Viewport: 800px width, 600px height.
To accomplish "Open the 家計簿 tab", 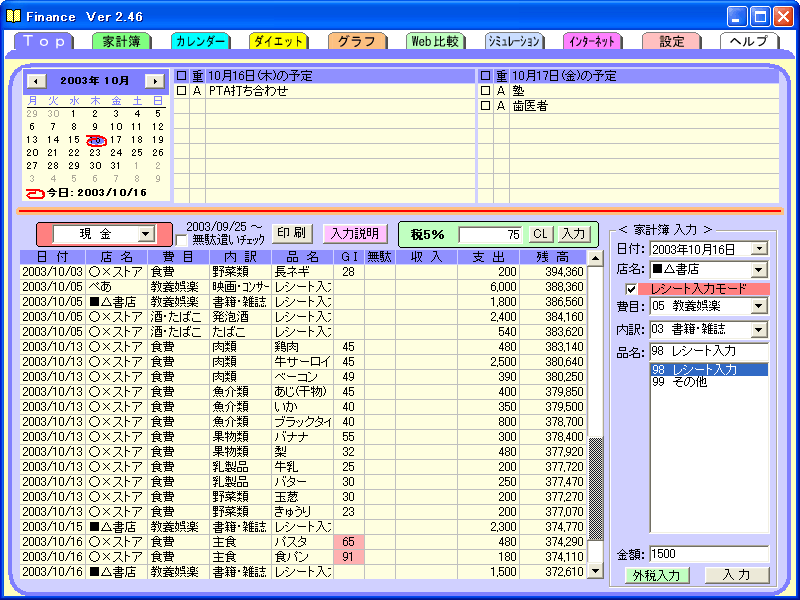I will (x=121, y=41).
